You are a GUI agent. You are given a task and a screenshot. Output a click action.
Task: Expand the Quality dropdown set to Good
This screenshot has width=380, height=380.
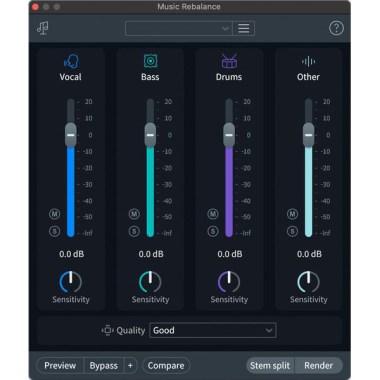(213, 330)
